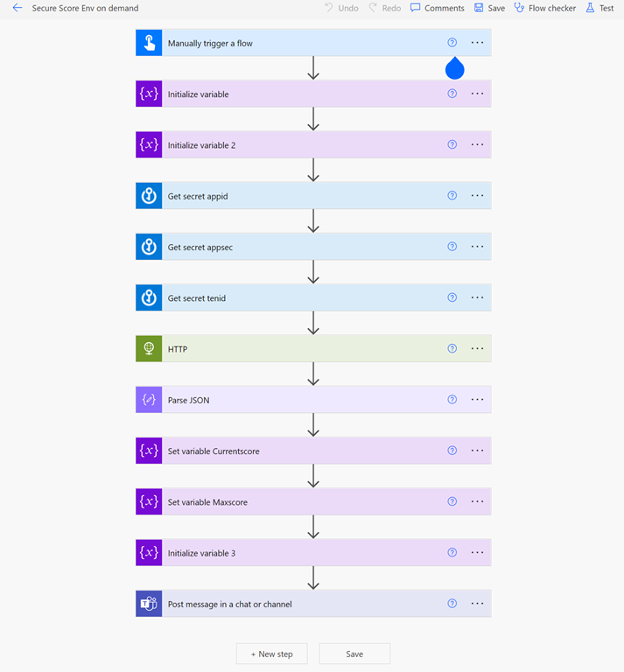Image resolution: width=624 pixels, height=672 pixels.
Task: Click the blue droplet marker
Action: click(454, 69)
